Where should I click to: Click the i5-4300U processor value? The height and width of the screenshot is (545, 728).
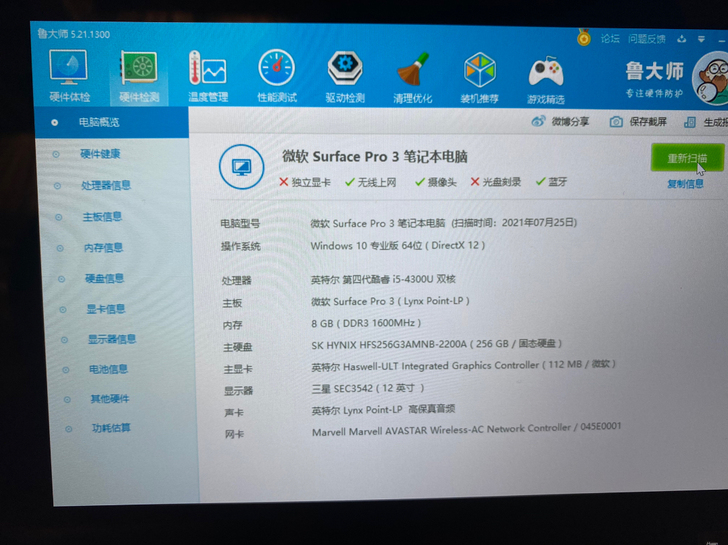[x=383, y=279]
